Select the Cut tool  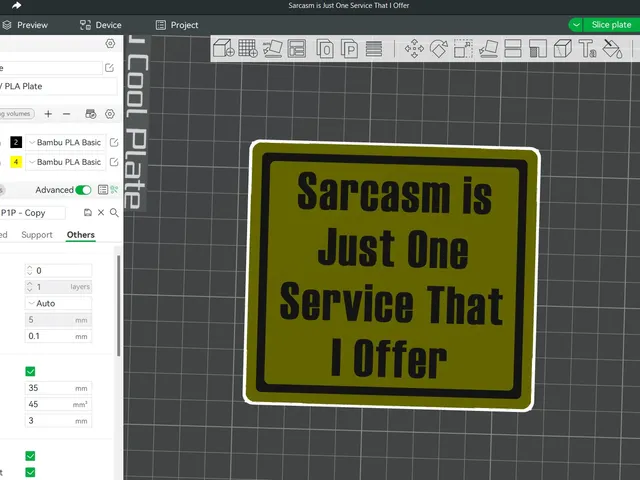pos(513,49)
